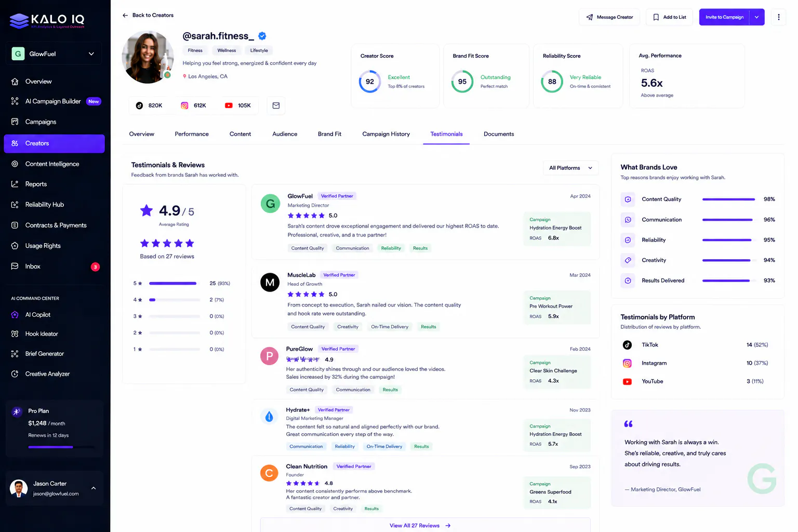The image size is (798, 532).
Task: Click the Fitness tag on profile
Action: [x=195, y=50]
